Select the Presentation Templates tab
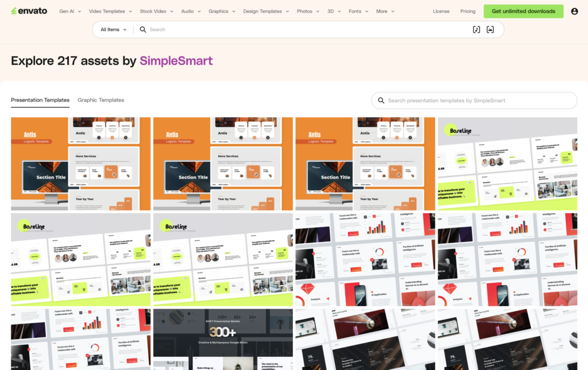588x370 pixels. 40,100
